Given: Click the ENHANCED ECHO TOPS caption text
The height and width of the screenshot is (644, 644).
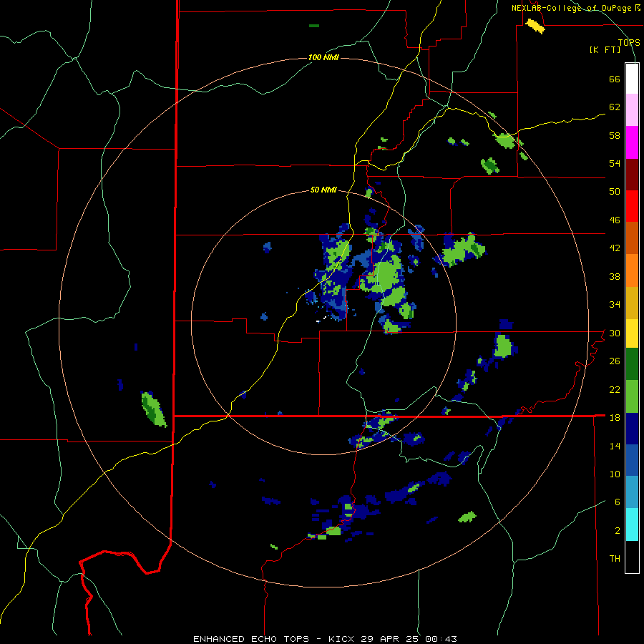Looking at the screenshot, I should [251, 639].
